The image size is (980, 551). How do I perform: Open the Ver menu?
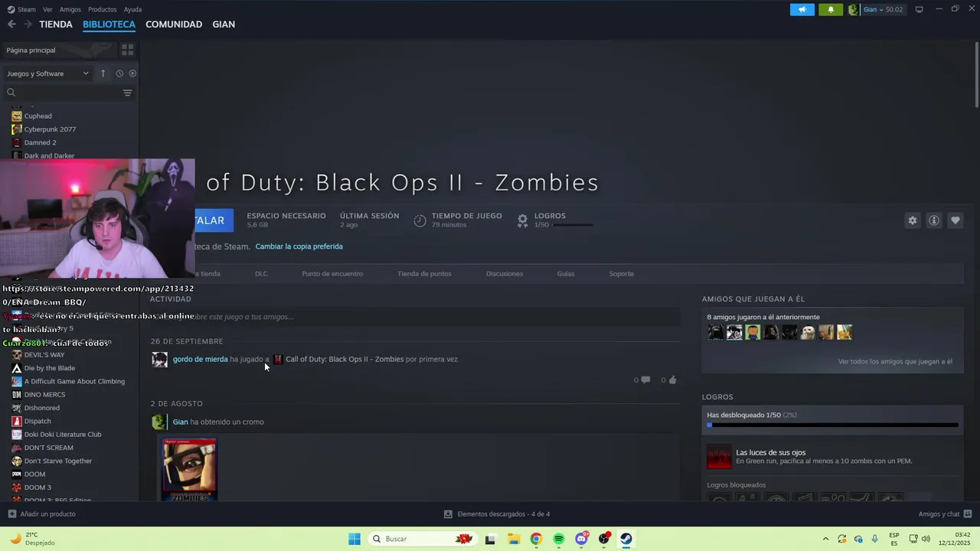(47, 9)
